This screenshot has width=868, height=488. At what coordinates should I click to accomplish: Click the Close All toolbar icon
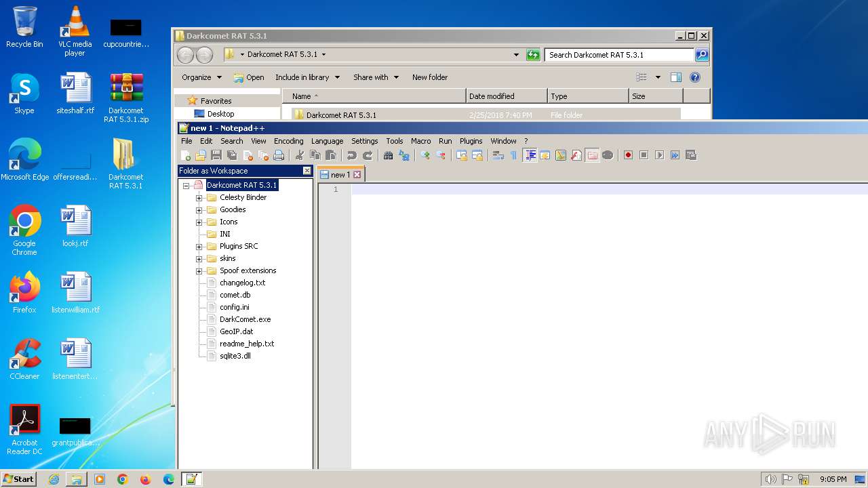263,155
